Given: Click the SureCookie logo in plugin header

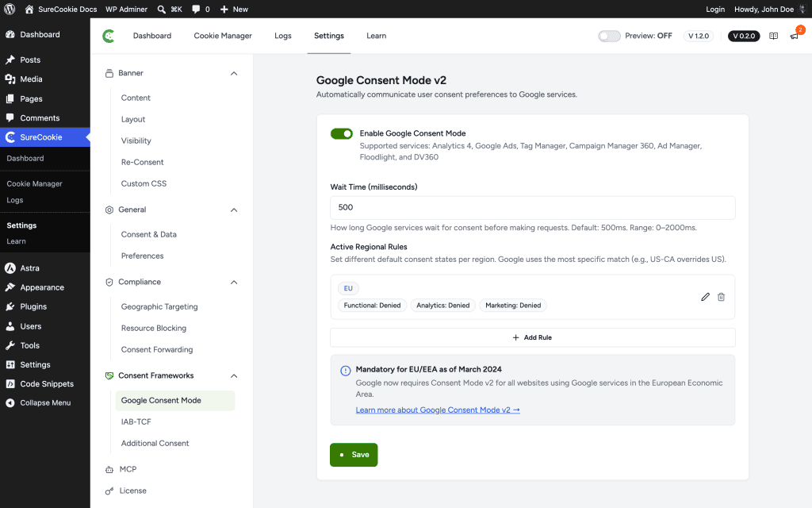Looking at the screenshot, I should 108,36.
